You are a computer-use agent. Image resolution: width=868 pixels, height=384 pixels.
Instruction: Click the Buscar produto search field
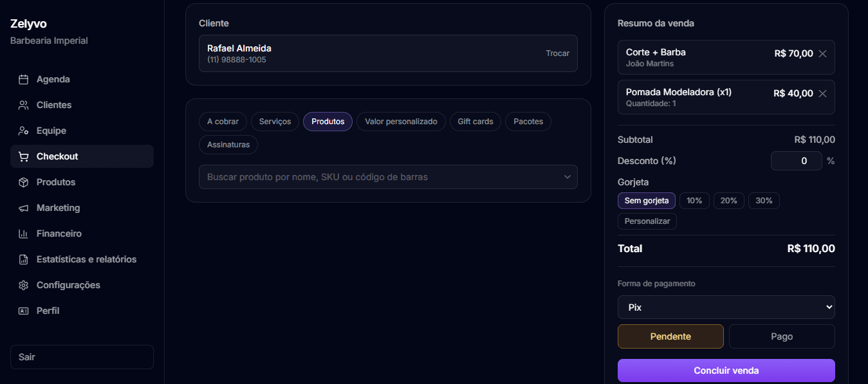[x=388, y=177]
